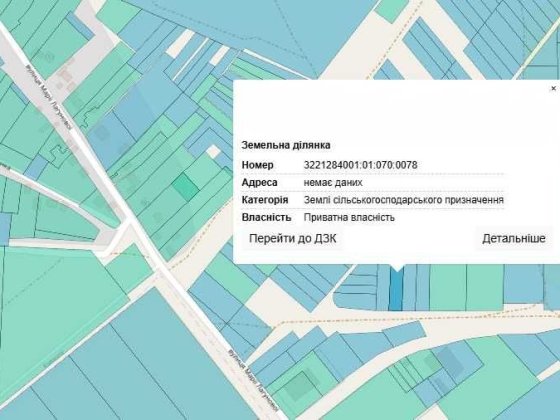Open details with 'Детальніше' button
The width and height of the screenshot is (560, 420).
(x=514, y=238)
